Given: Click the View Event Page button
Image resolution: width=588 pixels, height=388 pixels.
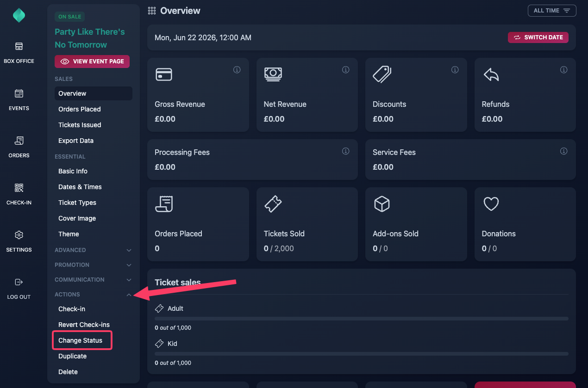Looking at the screenshot, I should point(92,62).
